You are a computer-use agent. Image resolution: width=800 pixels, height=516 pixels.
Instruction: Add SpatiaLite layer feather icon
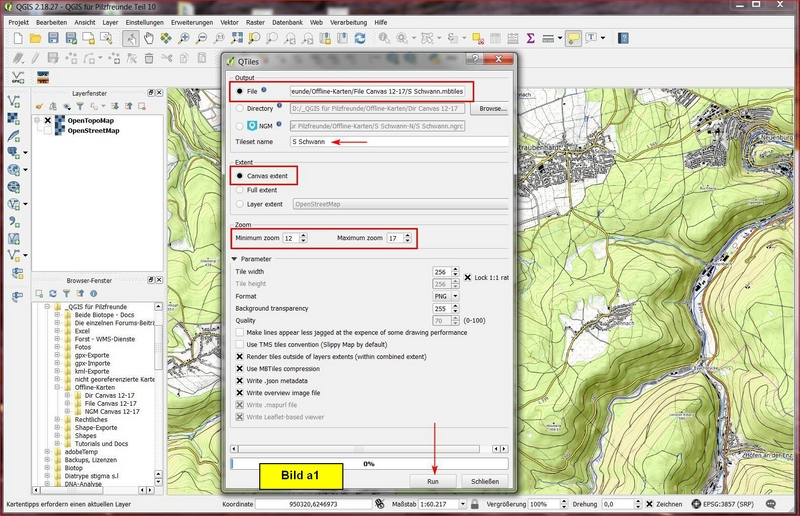(14, 136)
